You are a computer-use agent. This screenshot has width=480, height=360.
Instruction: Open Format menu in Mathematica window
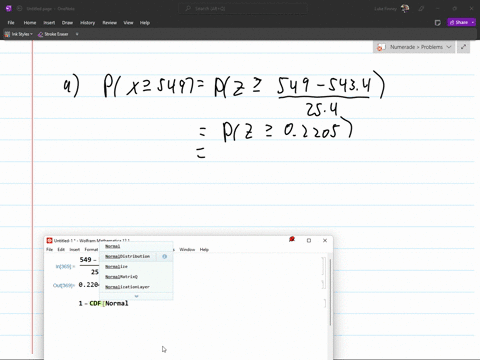coord(91,249)
